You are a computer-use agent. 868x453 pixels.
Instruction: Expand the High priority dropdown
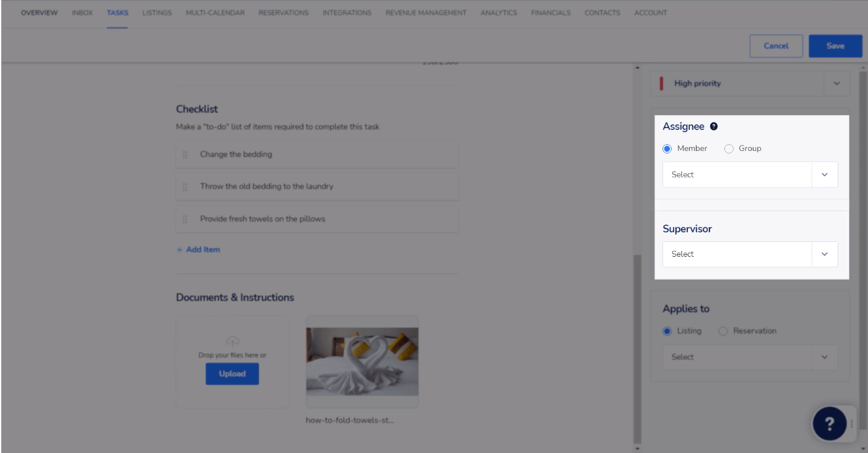coord(836,84)
